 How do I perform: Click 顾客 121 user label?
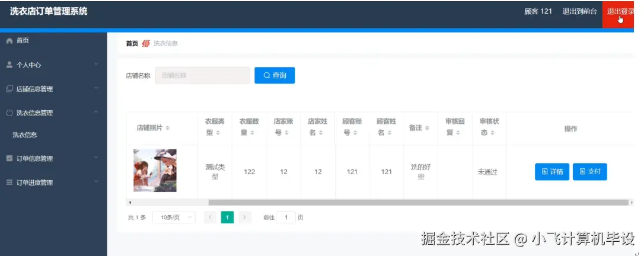pyautogui.click(x=538, y=11)
